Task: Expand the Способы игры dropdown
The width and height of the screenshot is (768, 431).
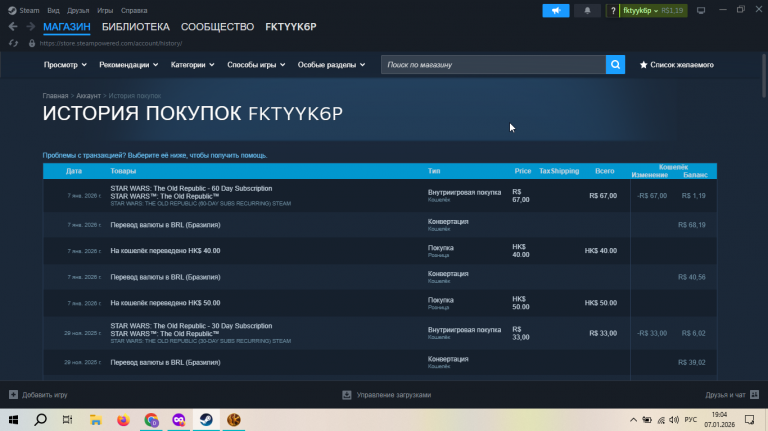Action: [256, 65]
